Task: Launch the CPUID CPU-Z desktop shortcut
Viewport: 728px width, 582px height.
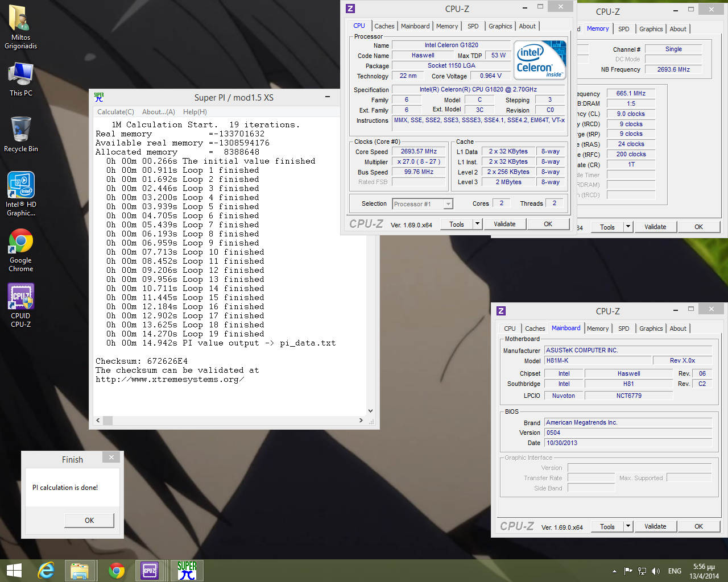Action: point(20,306)
